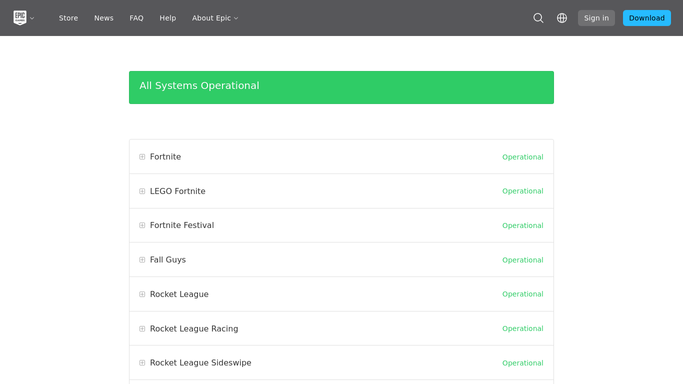Viewport: 683px width, 384px height.
Task: Expand Rocket League Racing components
Action: [x=142, y=329]
